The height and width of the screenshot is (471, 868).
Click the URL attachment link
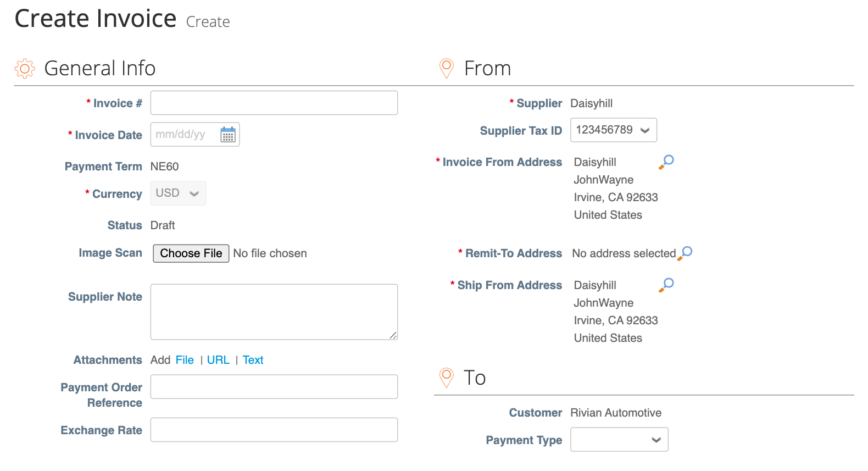coord(218,359)
